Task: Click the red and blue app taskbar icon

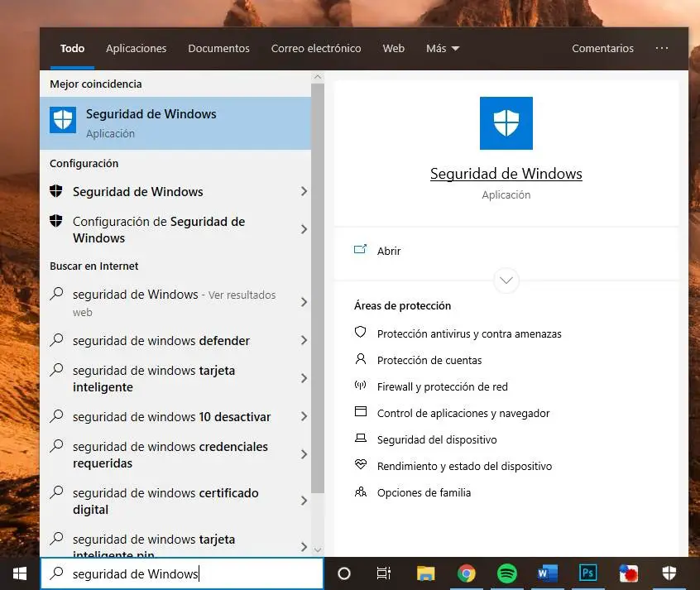Action: click(629, 573)
